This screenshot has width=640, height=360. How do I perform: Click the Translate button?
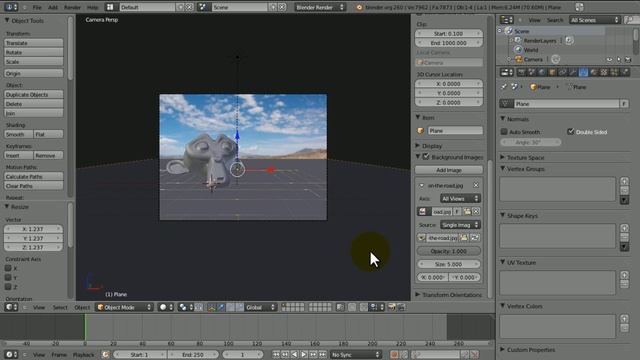click(34, 43)
